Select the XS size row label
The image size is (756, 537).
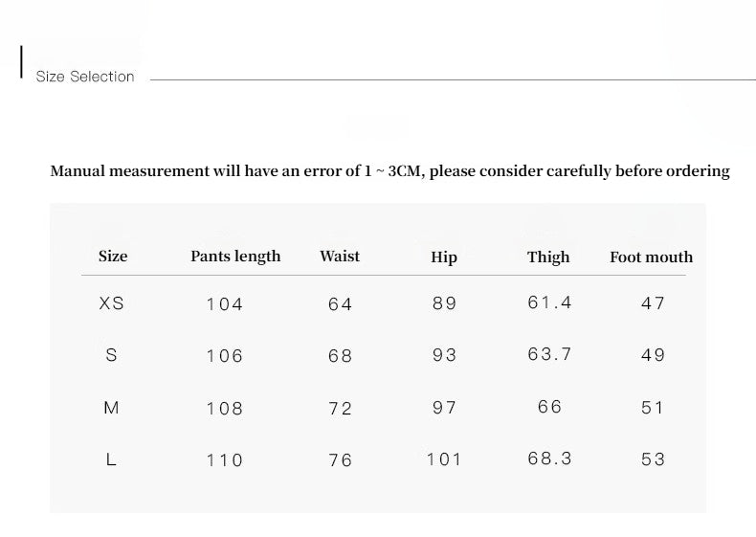click(x=112, y=303)
